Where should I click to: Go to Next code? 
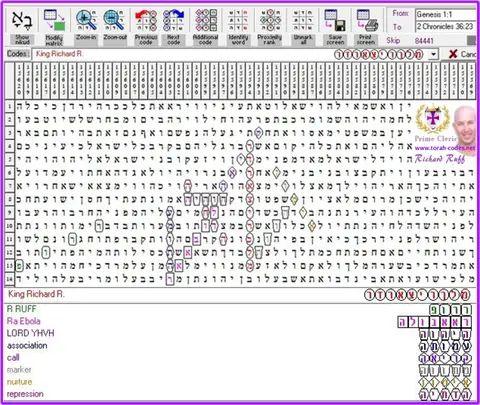point(173,27)
